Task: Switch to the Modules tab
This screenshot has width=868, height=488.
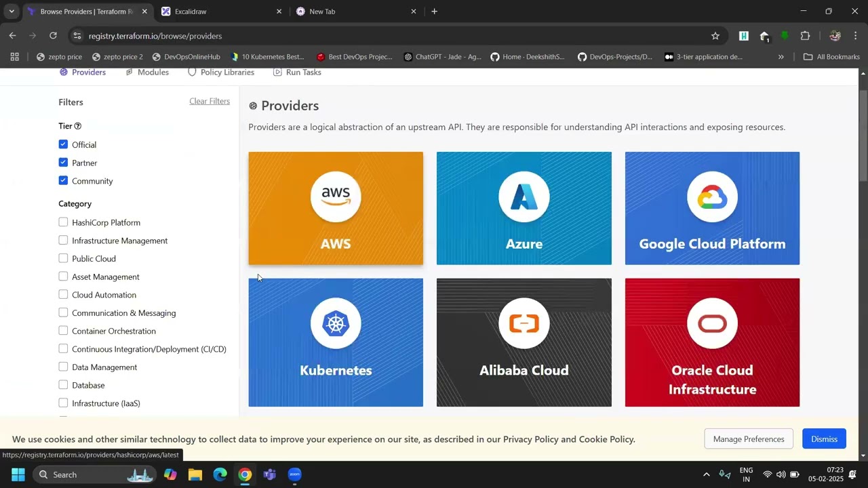Action: (x=147, y=73)
